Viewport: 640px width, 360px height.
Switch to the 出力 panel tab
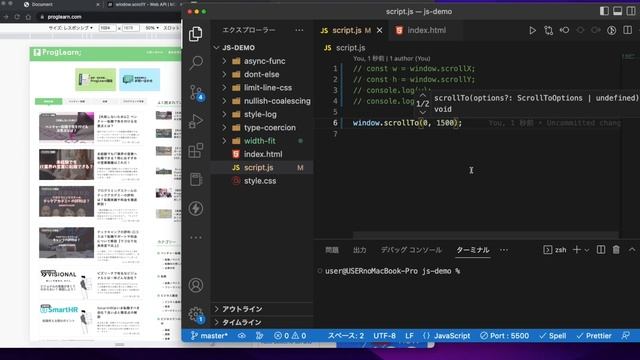[360, 250]
